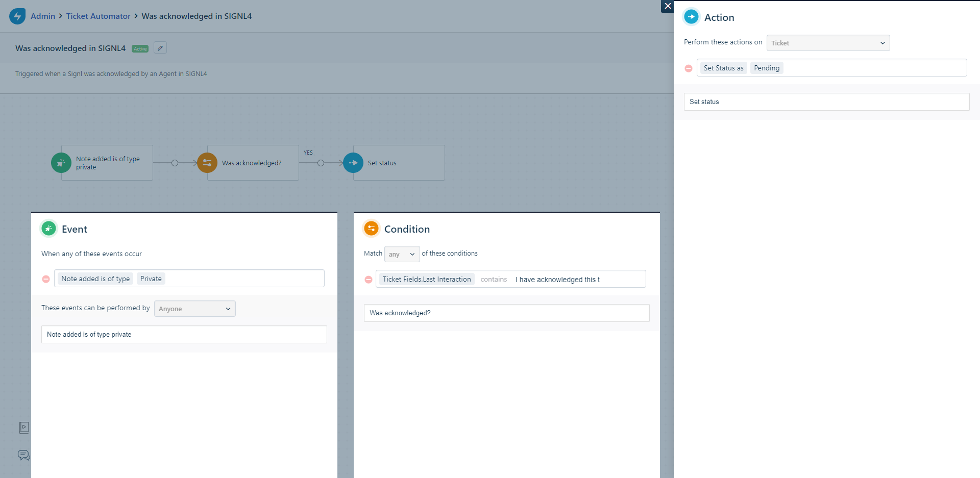Go to Admin in the breadcrumb

click(x=43, y=16)
